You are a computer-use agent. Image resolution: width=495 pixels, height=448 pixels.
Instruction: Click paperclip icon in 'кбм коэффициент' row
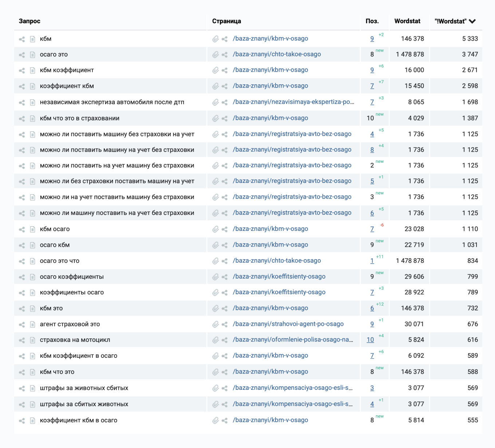pos(215,70)
